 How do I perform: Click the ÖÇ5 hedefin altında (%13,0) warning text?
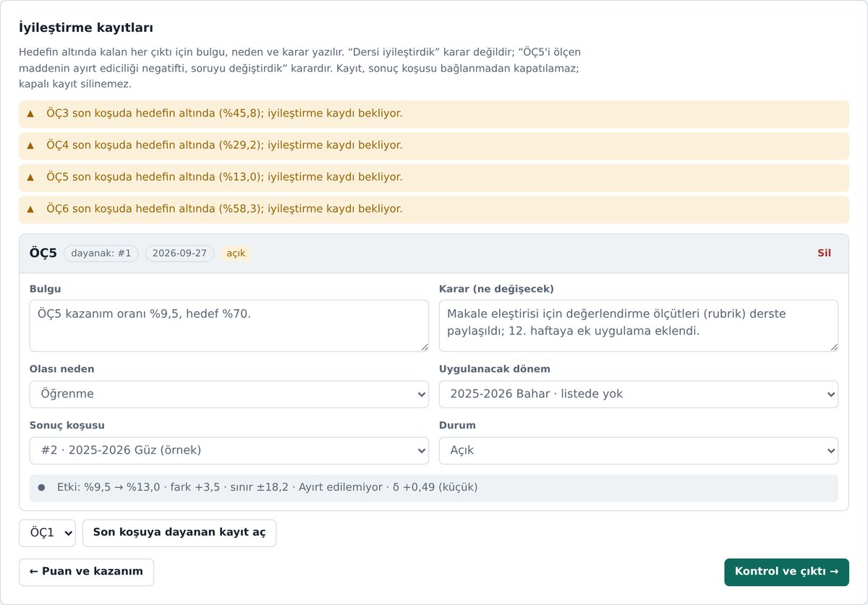pyautogui.click(x=224, y=177)
